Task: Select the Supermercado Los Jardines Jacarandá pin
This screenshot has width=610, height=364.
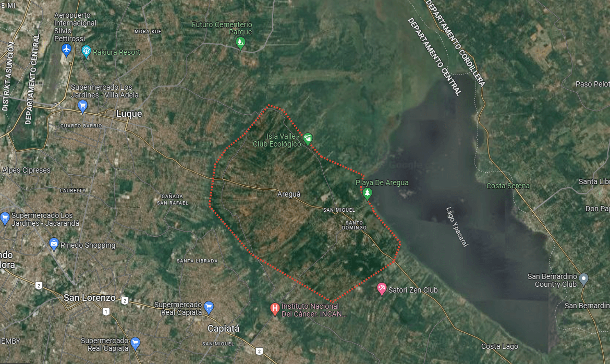Action: pos(5,219)
